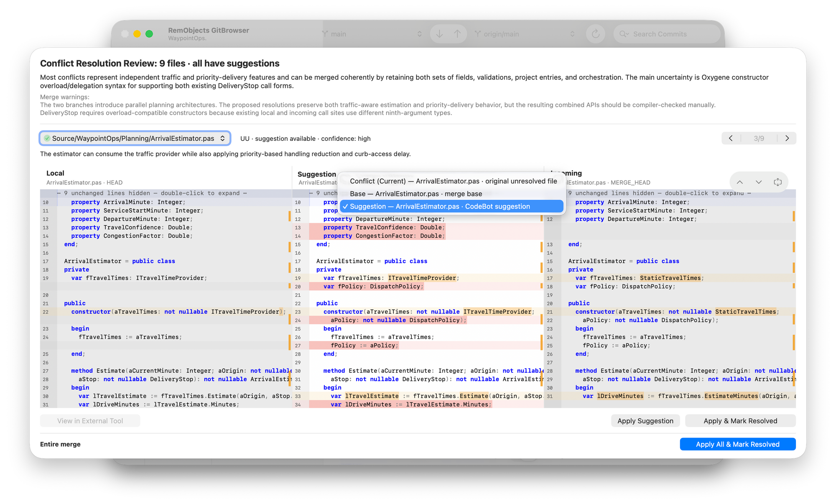Click the Merge warnings: label

click(65, 97)
